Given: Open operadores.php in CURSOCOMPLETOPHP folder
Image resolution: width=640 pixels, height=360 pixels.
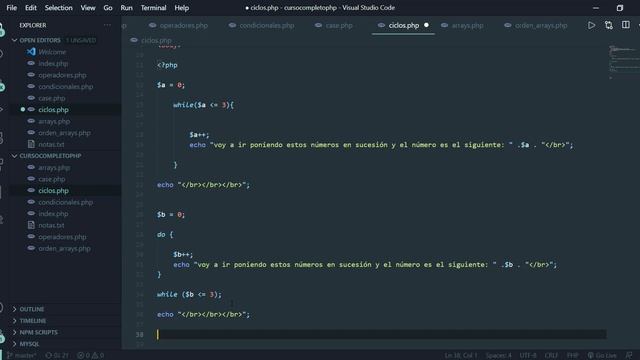Looking at the screenshot, I should [62, 237].
